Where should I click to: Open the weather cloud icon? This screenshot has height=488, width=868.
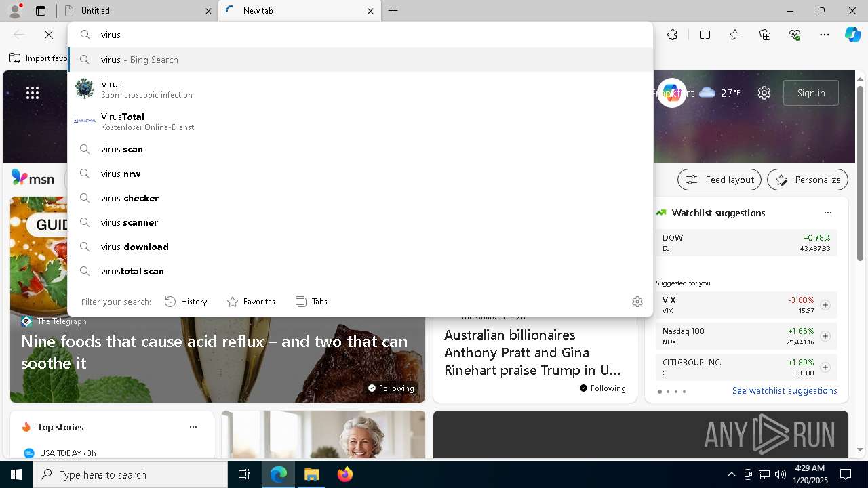pyautogui.click(x=707, y=92)
